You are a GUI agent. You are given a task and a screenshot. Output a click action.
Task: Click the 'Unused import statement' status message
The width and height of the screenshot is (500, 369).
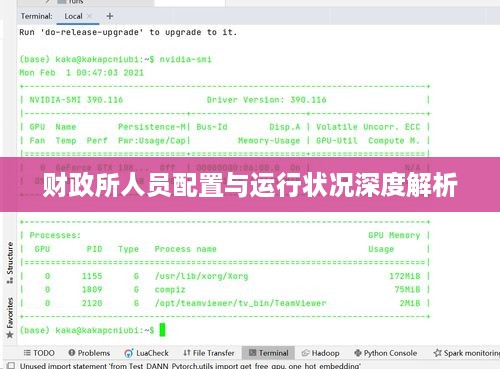pos(190,366)
